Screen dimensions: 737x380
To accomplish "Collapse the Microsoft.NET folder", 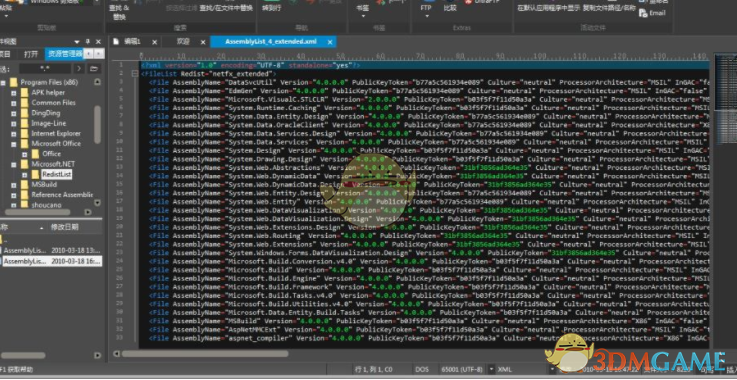I will click(x=14, y=164).
